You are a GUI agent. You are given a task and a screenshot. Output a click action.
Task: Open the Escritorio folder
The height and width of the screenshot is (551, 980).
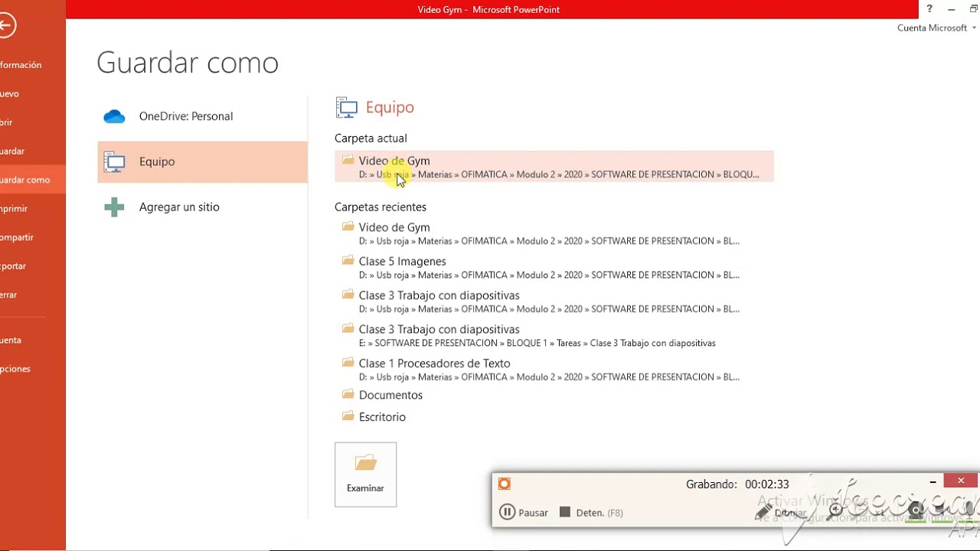click(554, 417)
